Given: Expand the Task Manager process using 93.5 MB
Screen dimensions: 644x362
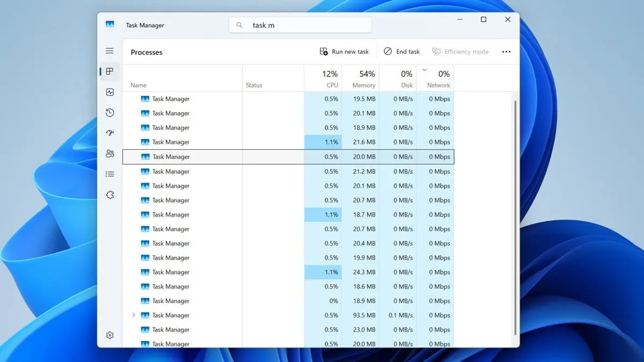Looking at the screenshot, I should [133, 315].
